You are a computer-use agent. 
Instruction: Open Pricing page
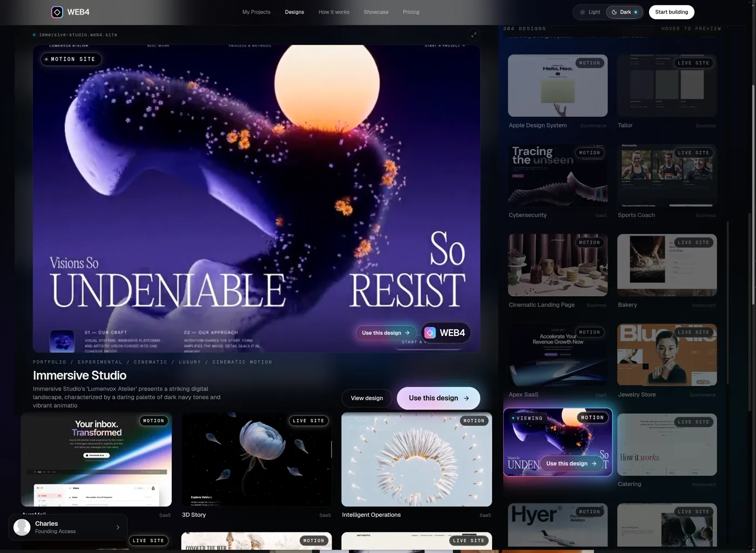coord(411,12)
